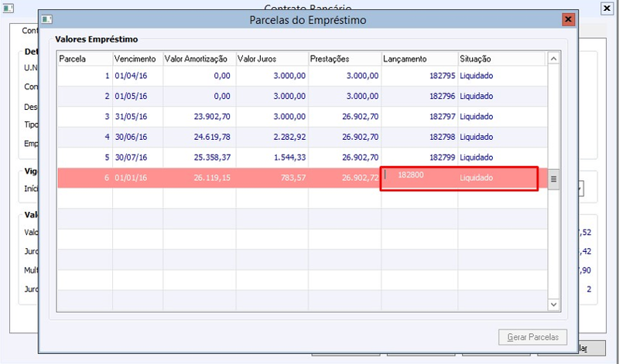Click the vertical scrollbar thumb
This screenshot has height=364, width=619.
pyautogui.click(x=553, y=179)
